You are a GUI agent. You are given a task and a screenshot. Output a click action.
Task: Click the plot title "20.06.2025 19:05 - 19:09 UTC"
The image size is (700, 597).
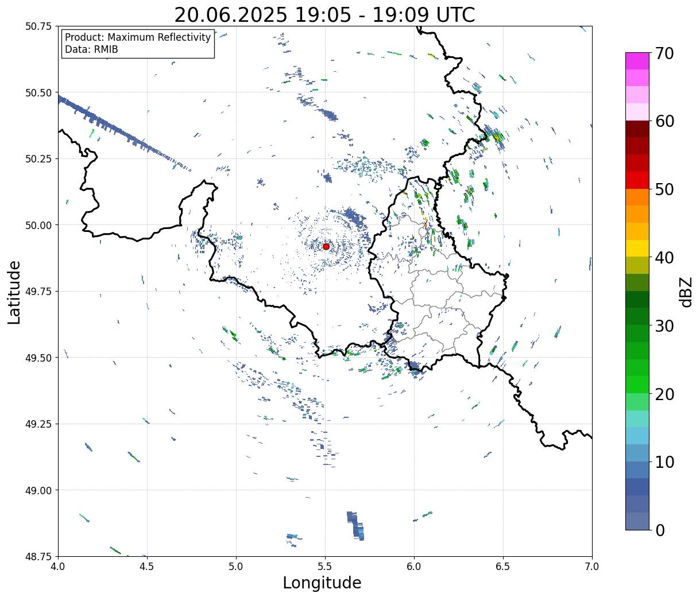tap(324, 15)
